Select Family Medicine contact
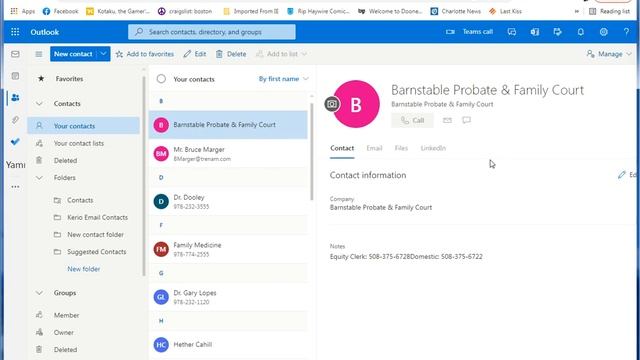640x360 pixels. click(x=228, y=249)
